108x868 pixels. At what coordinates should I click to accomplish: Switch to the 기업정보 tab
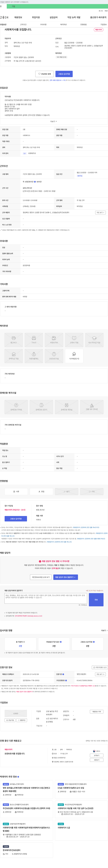coord(104,25)
